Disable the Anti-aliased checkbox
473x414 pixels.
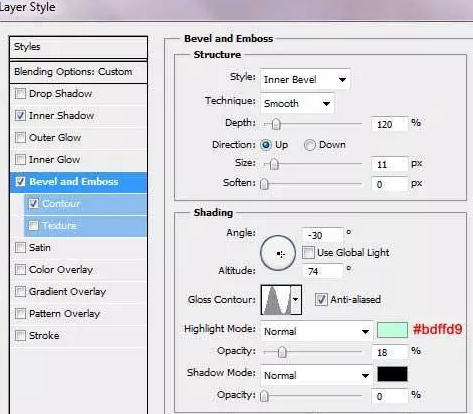pos(321,299)
